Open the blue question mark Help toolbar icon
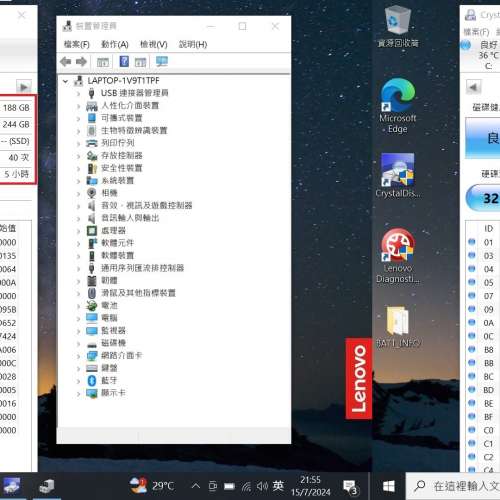 [x=124, y=61]
